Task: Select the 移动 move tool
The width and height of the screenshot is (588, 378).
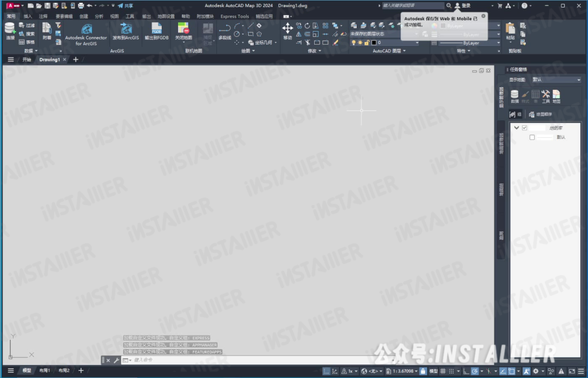Action: pos(287,32)
